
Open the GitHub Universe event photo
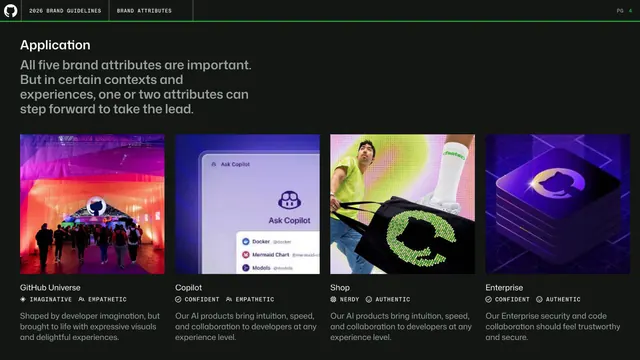92,204
